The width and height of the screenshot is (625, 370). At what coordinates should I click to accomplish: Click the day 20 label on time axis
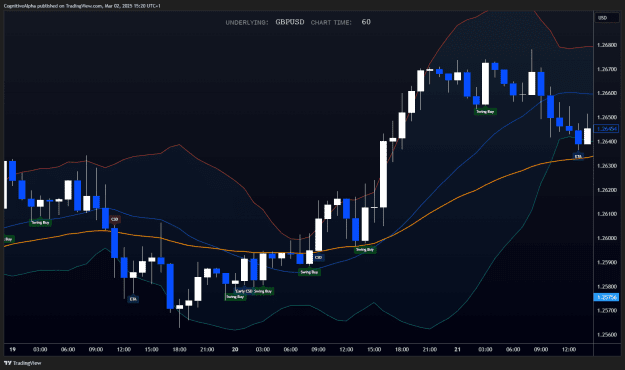click(235, 350)
